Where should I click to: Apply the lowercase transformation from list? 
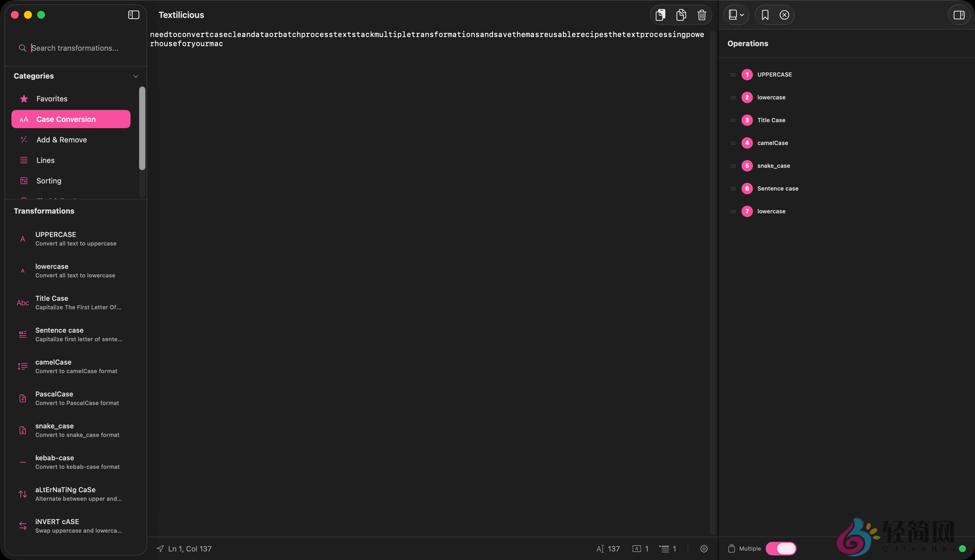coord(76,271)
